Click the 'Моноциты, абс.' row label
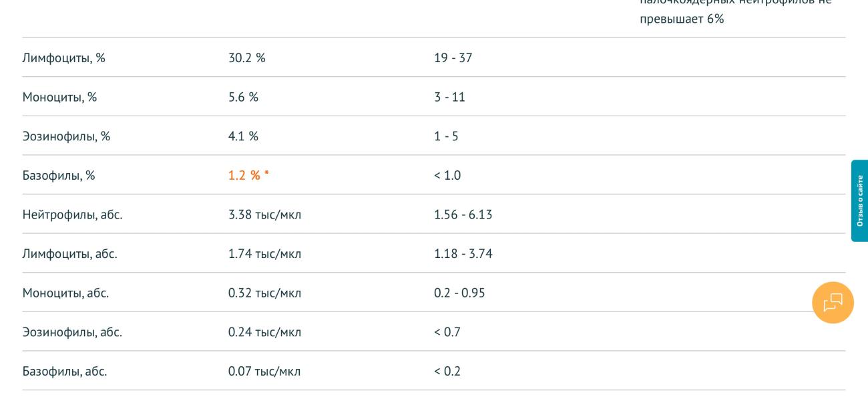This screenshot has height=401, width=868. (65, 293)
